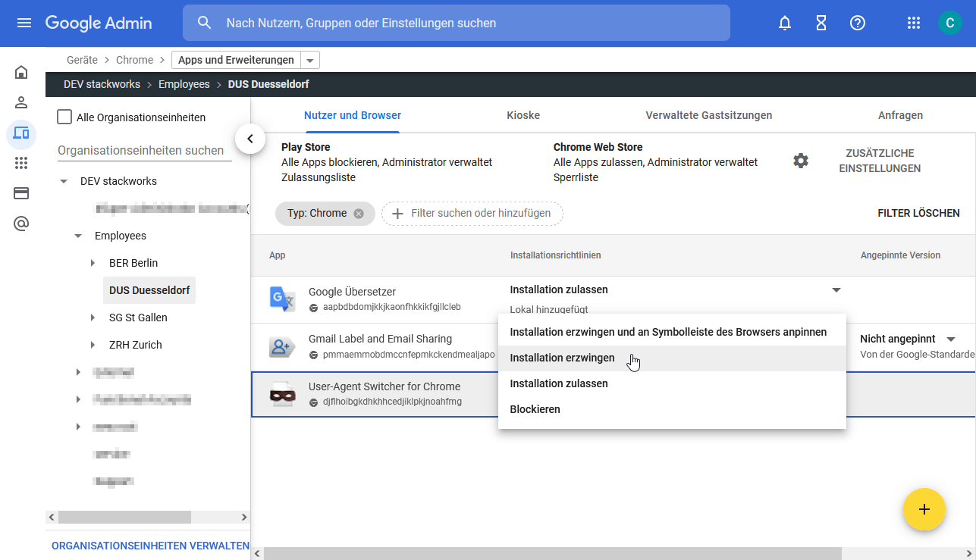This screenshot has height=560, width=976.
Task: Click the Angepinnte Version column header
Action: (900, 255)
